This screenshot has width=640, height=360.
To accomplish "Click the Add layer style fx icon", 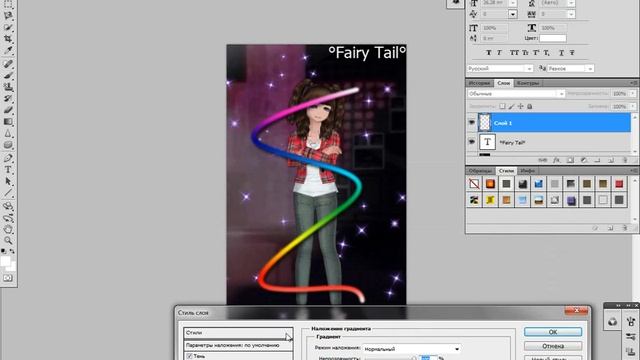I will coord(556,160).
